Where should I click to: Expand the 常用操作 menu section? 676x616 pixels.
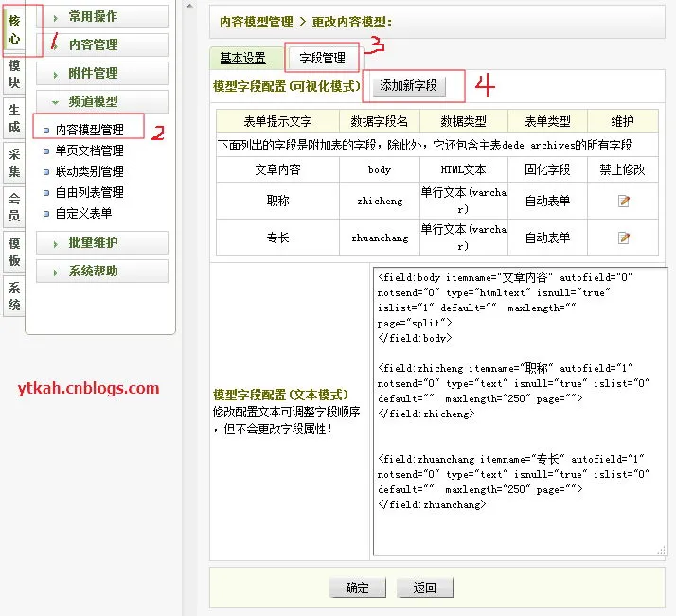click(102, 17)
